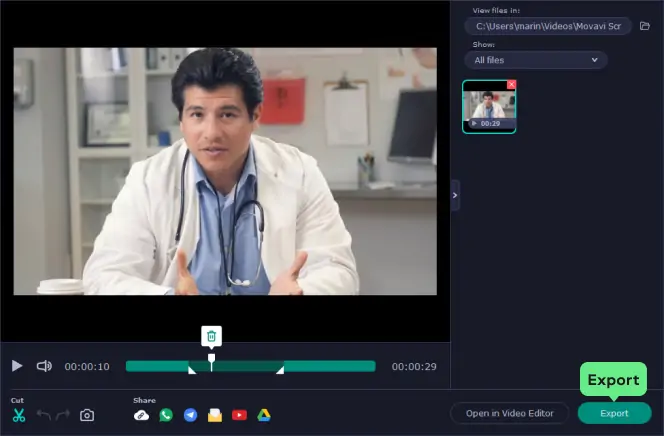
Task: Click the Export button
Action: (614, 413)
